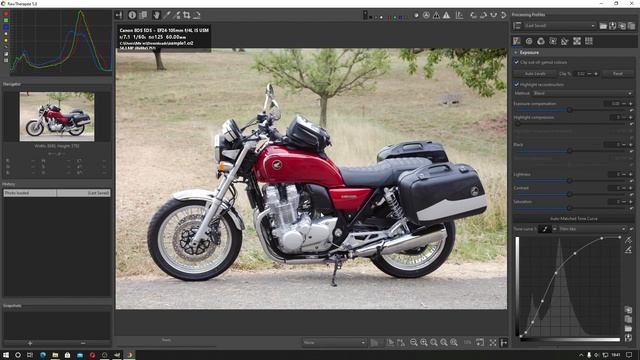
Task: Toggle red histogram channel
Action: tap(6, 14)
